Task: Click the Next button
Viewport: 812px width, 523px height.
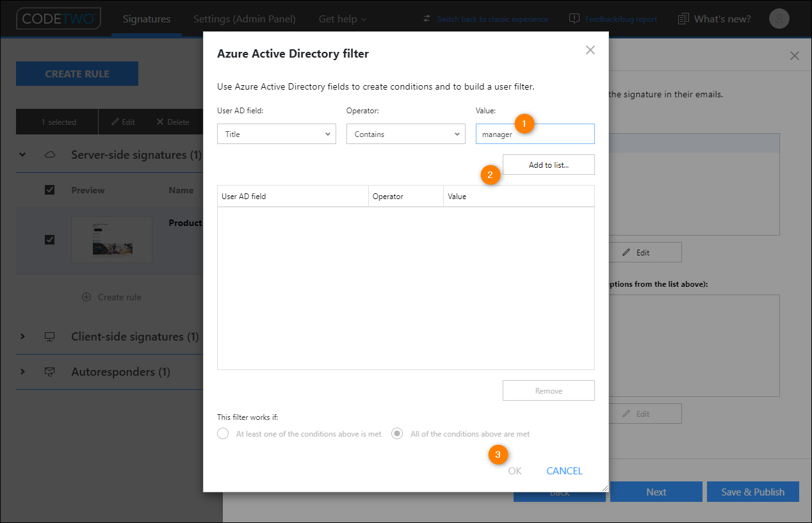Action: click(x=656, y=492)
